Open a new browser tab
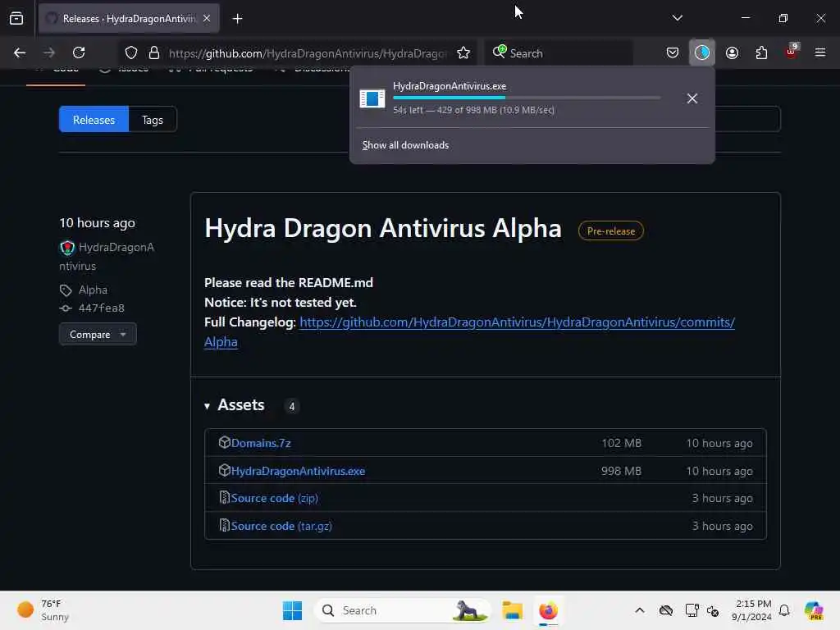Image resolution: width=840 pixels, height=630 pixels. coord(237,19)
